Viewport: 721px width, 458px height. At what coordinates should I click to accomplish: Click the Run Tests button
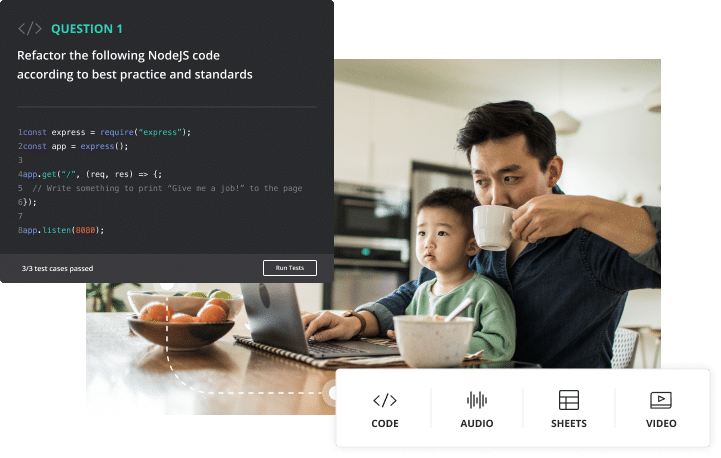pos(290,268)
